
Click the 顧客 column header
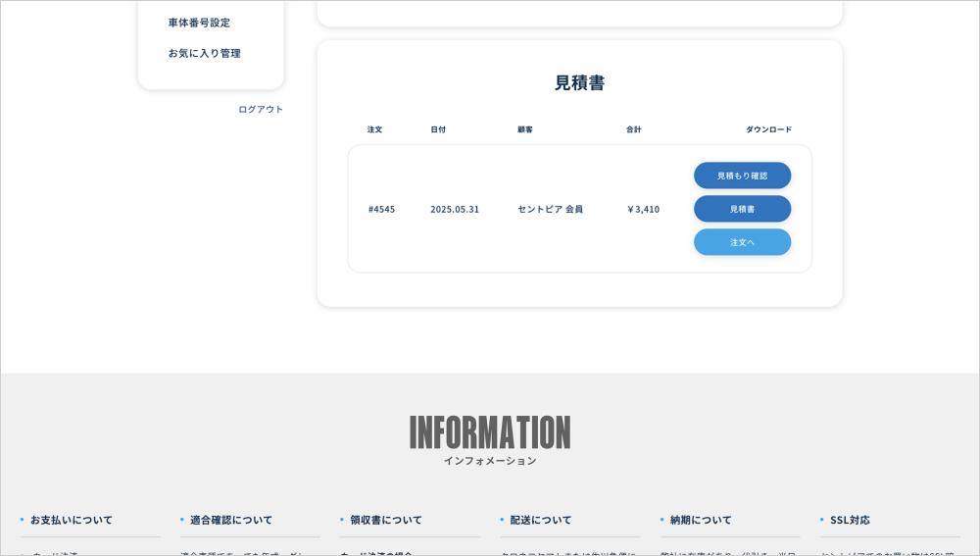[525, 129]
